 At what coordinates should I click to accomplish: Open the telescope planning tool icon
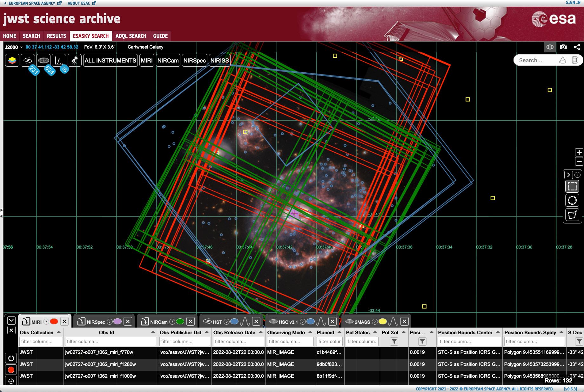pyautogui.click(x=74, y=60)
